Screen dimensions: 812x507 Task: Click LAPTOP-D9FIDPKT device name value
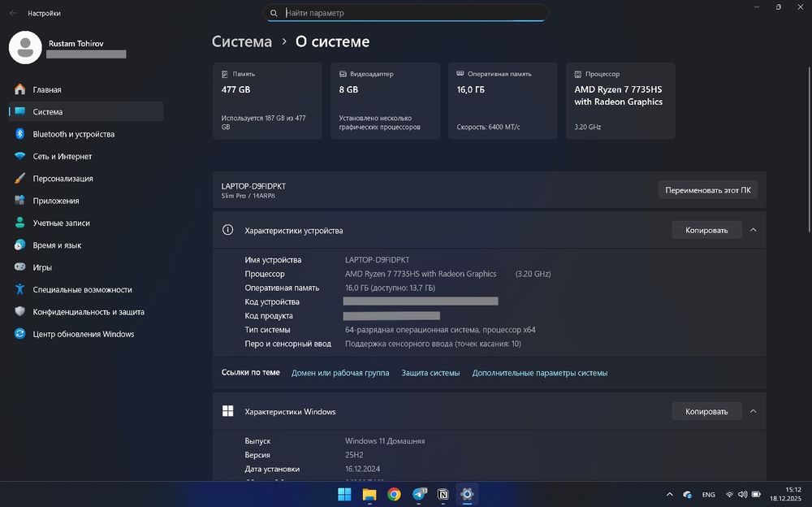click(377, 260)
